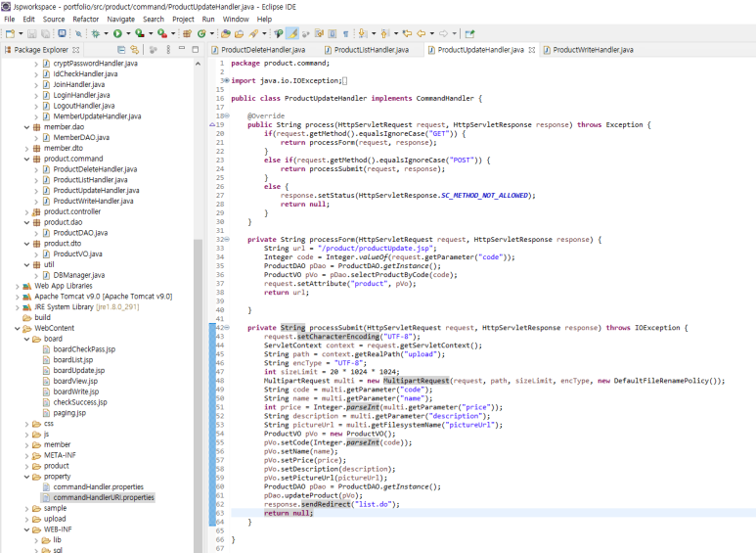Open the Navigate menu
Screen dimensions: 756x553
121,20
